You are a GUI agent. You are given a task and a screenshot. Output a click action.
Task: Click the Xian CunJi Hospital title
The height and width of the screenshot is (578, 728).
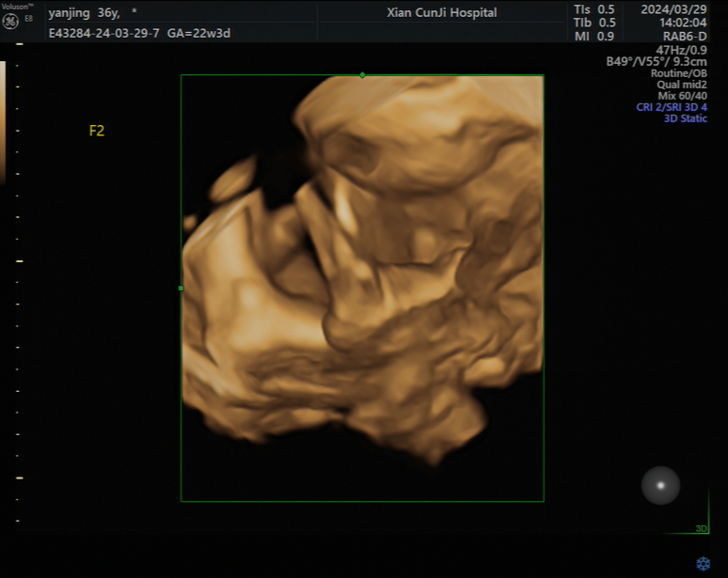[442, 13]
